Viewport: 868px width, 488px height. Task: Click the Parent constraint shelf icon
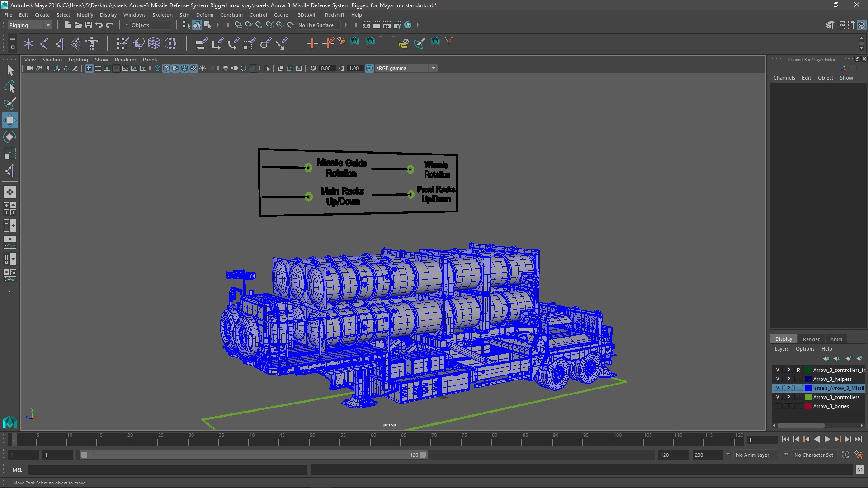pyautogui.click(x=202, y=43)
